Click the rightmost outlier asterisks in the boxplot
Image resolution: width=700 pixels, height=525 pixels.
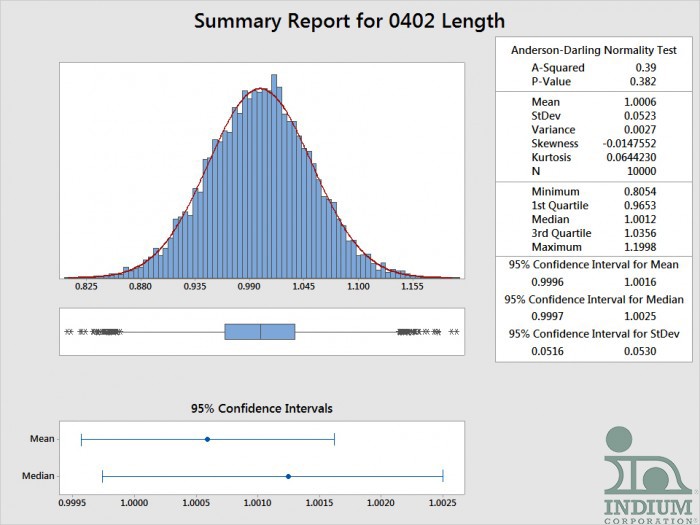pyautogui.click(x=454, y=332)
